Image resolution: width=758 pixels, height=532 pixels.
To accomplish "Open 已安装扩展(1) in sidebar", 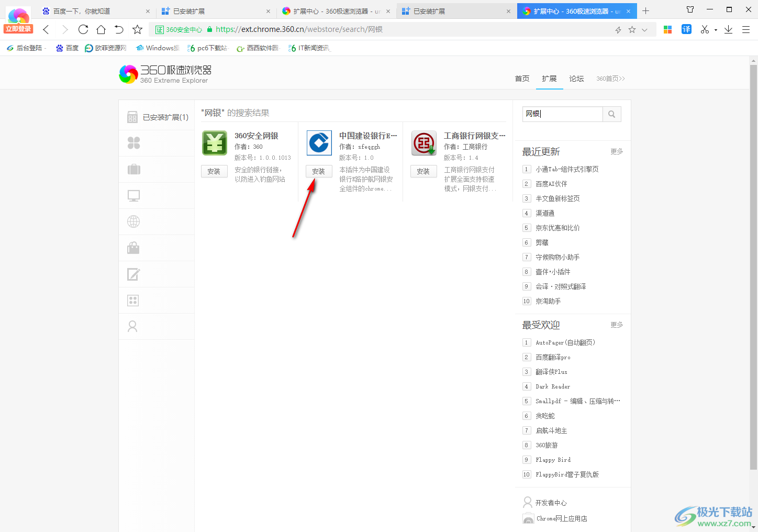I will 157,117.
